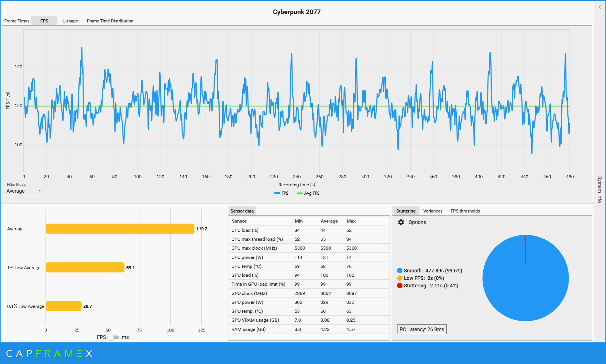Click the blue Smooth legend dot
This screenshot has width=606, height=364.
(400, 271)
